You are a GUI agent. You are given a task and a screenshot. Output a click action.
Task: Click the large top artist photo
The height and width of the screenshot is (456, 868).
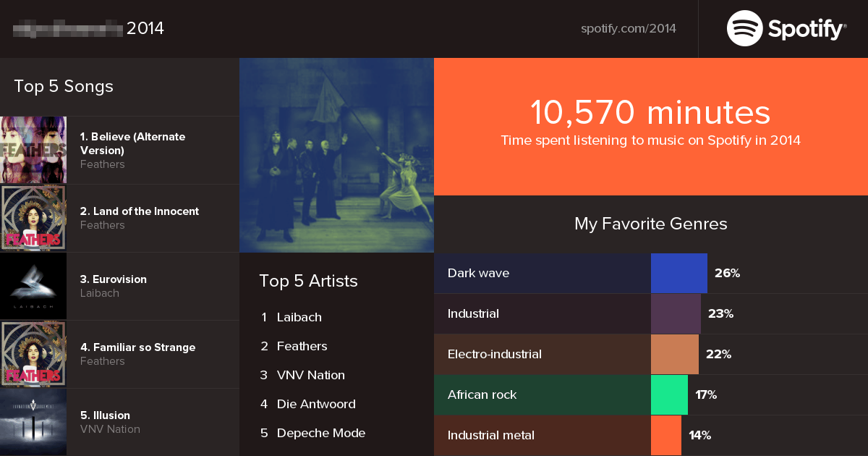pyautogui.click(x=336, y=155)
